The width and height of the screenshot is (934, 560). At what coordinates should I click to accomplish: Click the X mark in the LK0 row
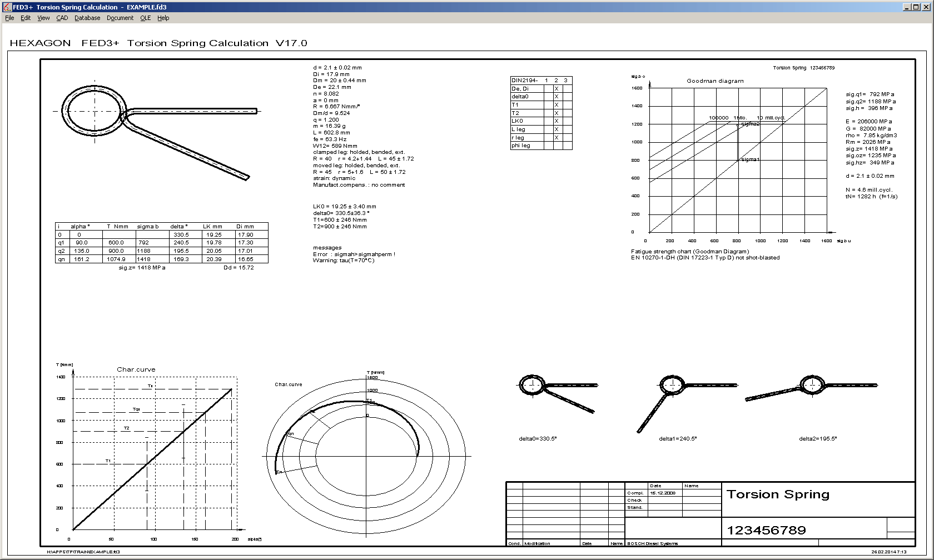pos(556,121)
